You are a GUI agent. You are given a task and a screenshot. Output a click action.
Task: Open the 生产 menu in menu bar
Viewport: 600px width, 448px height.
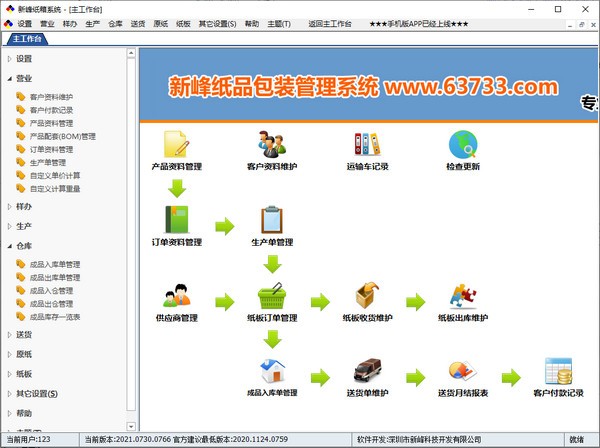(93, 24)
